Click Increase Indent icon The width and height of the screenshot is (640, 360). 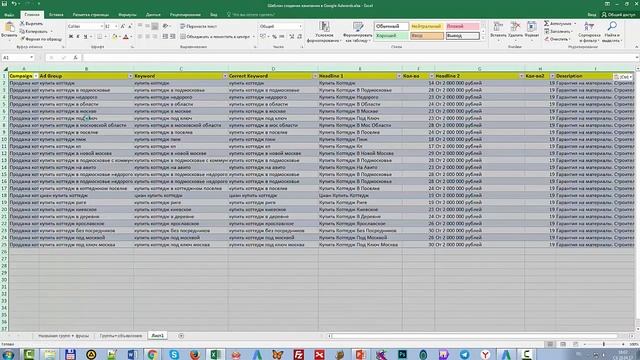173,37
